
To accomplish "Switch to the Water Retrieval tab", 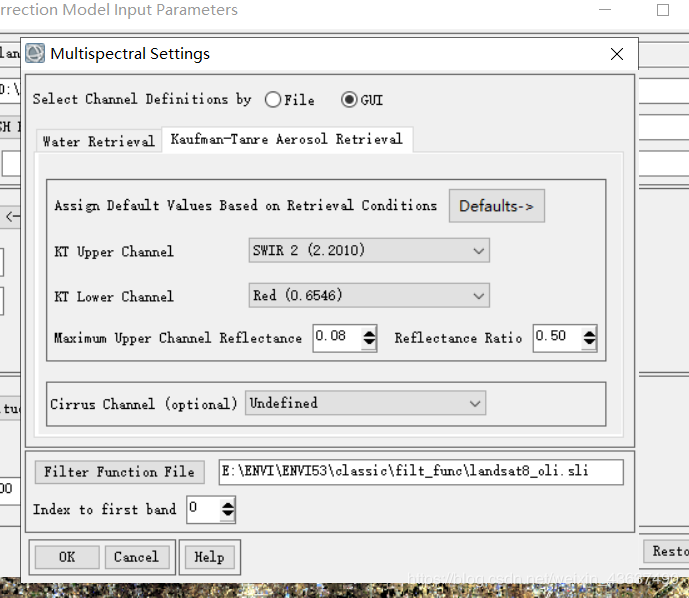I will click(x=98, y=141).
